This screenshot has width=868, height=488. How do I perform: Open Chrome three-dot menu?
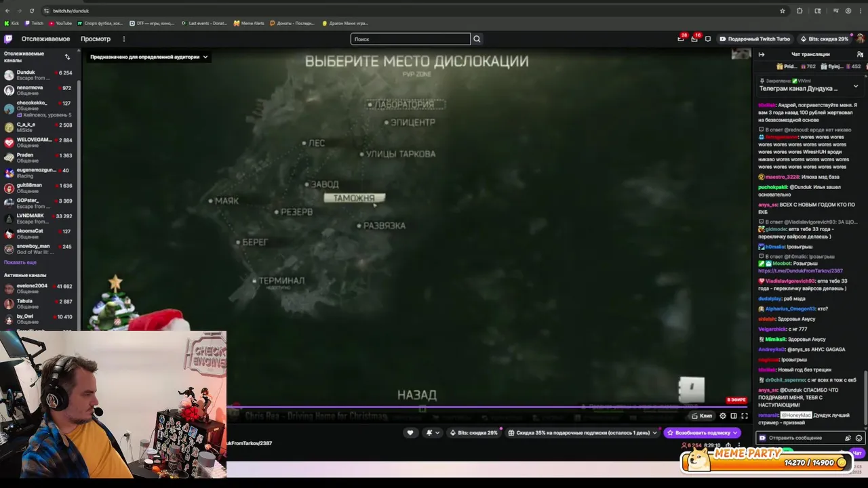coord(861,11)
